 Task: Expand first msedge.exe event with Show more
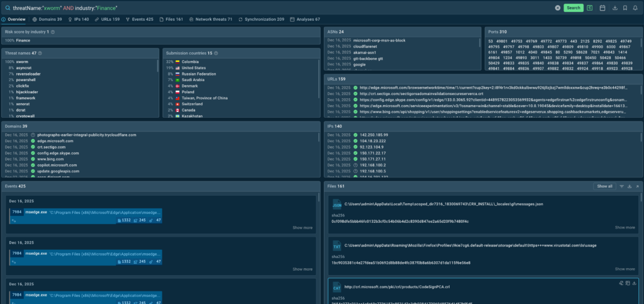click(x=303, y=227)
